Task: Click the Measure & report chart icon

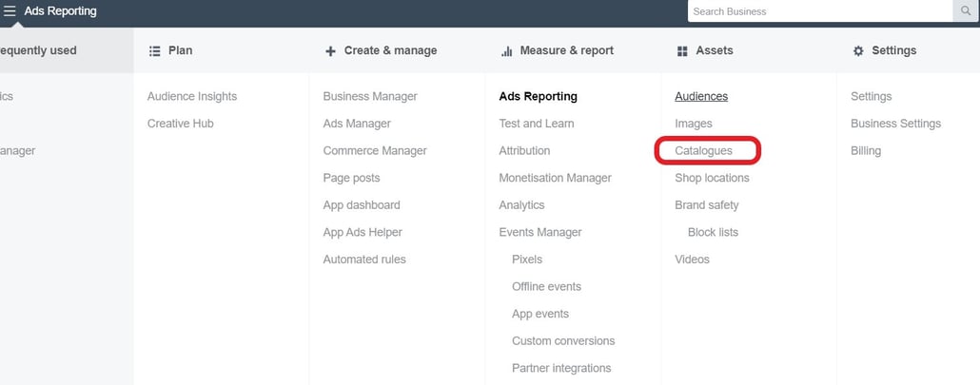Action: pos(507,51)
